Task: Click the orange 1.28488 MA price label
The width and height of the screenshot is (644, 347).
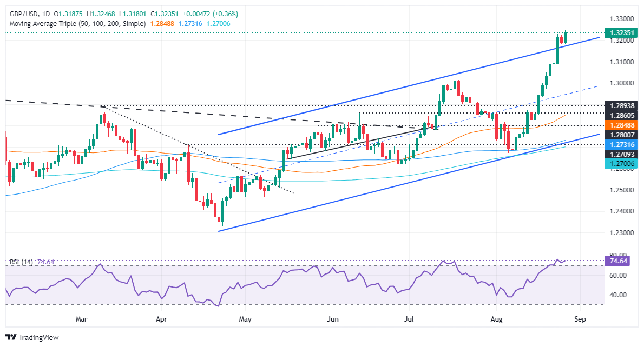Action: pos(622,125)
